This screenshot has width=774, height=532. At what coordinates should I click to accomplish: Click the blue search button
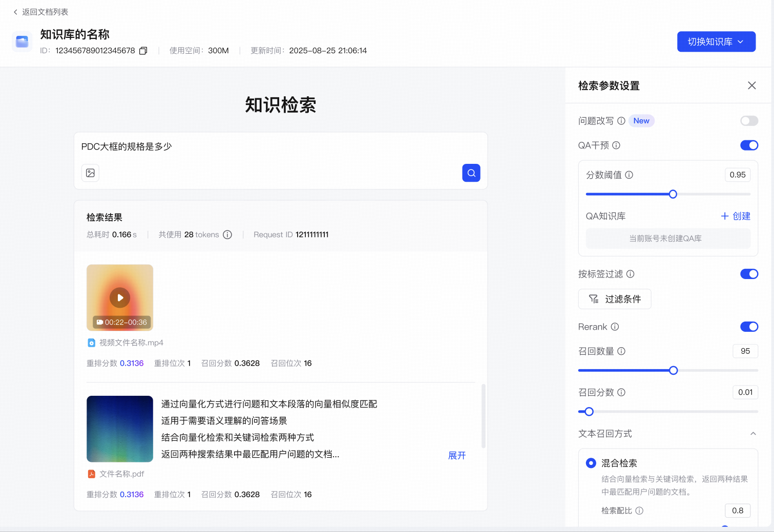click(x=471, y=173)
